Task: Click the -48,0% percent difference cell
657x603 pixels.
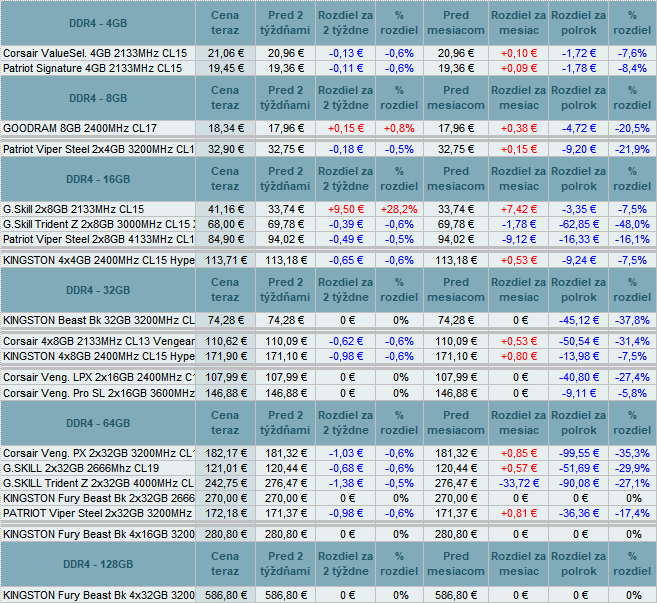Action: click(x=632, y=225)
